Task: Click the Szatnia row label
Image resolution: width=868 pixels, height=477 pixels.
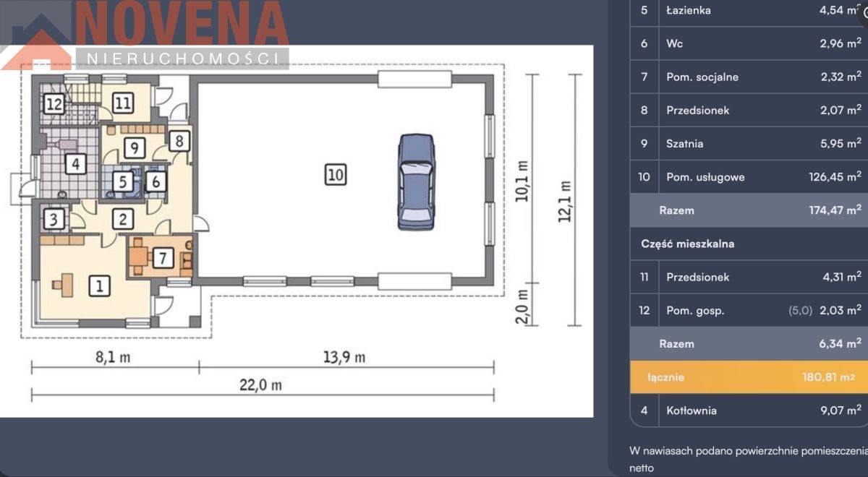Action: [x=684, y=144]
